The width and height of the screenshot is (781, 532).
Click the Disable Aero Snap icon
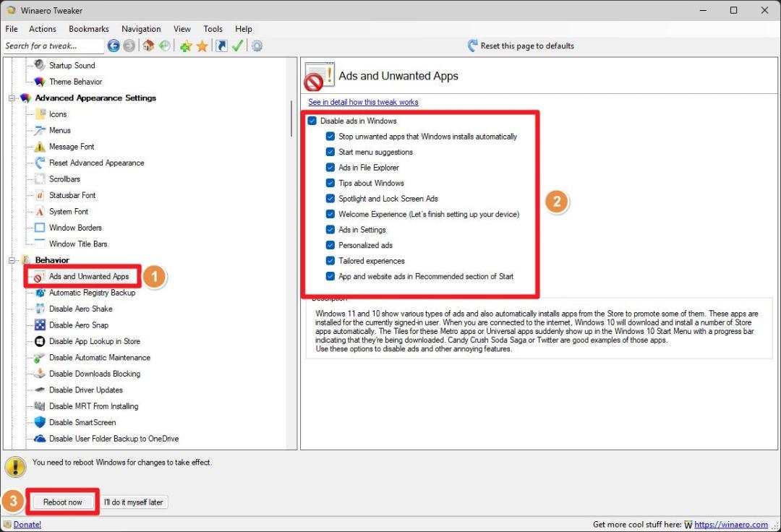39,325
